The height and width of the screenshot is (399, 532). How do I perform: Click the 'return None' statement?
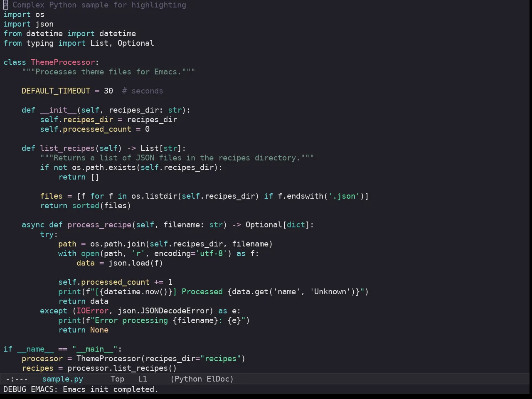click(83, 330)
